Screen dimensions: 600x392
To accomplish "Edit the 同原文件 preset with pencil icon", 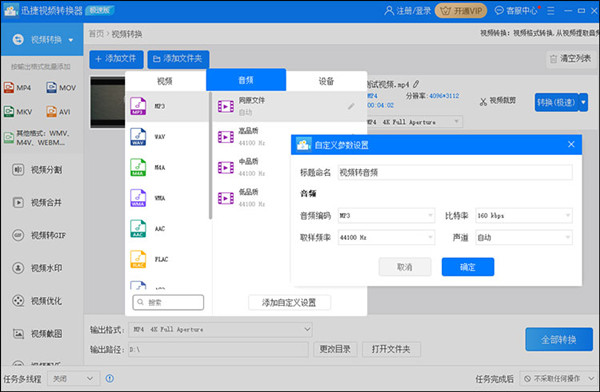I will [351, 106].
